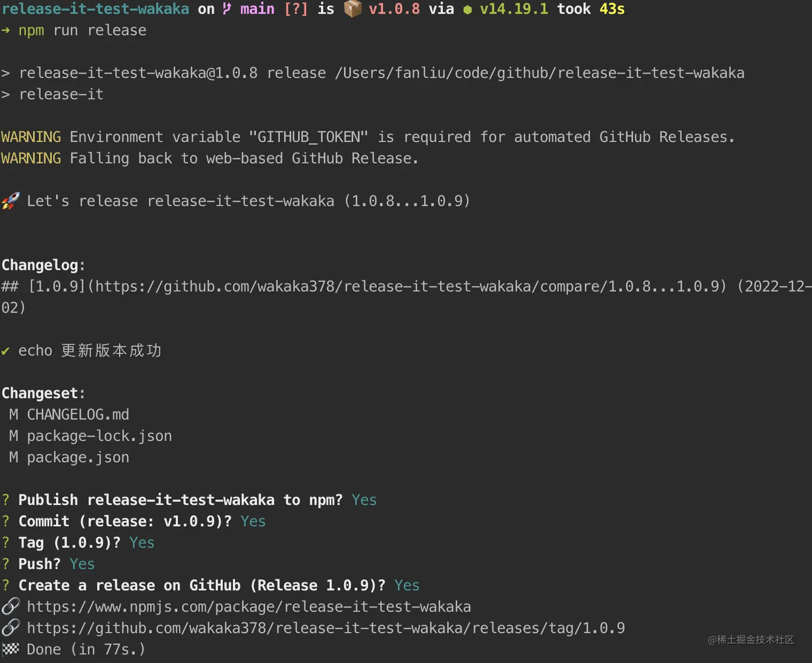The height and width of the screenshot is (663, 812).
Task: Click the Yes answer after Create a release
Action: [x=407, y=585]
